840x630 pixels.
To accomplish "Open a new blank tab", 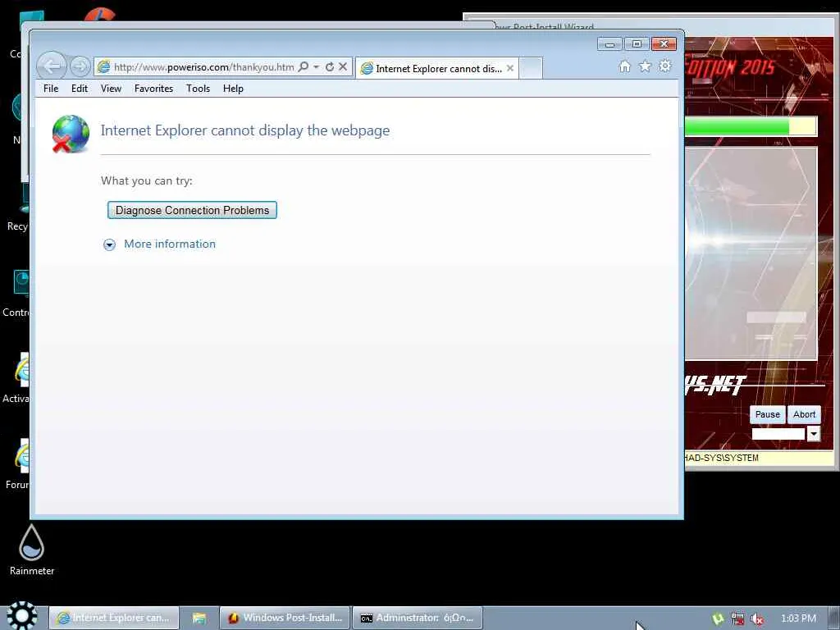I will (531, 69).
